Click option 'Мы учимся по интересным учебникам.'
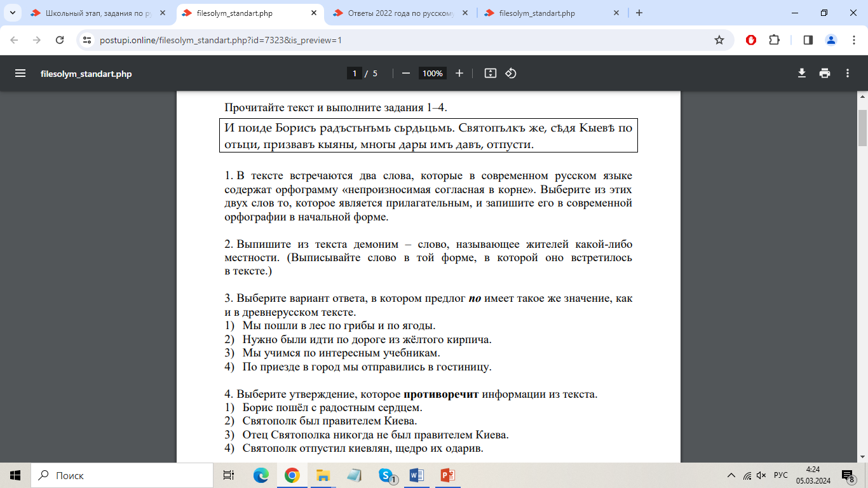This screenshot has height=488, width=868. pyautogui.click(x=341, y=353)
